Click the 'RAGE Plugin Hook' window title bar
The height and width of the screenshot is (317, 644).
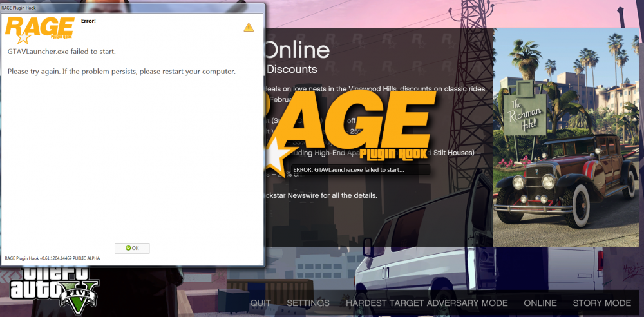pyautogui.click(x=132, y=8)
